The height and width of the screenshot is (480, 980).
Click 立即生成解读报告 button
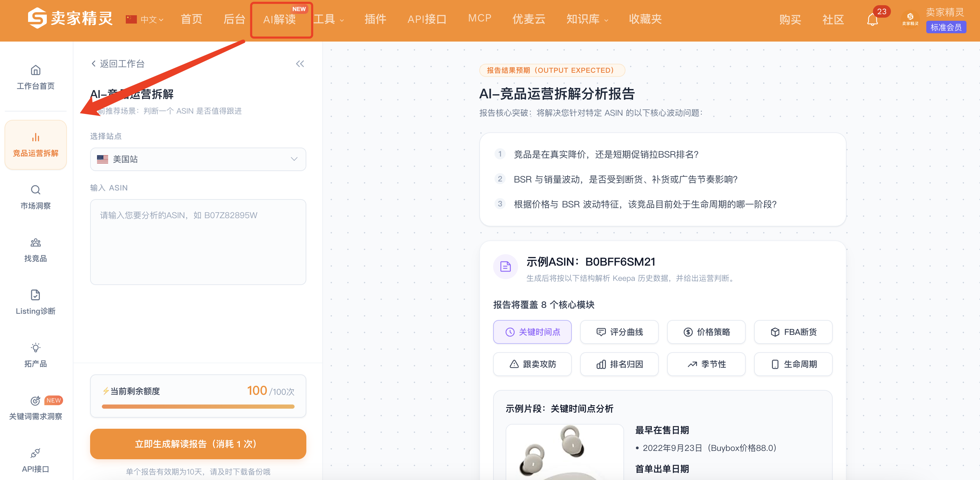[198, 444]
